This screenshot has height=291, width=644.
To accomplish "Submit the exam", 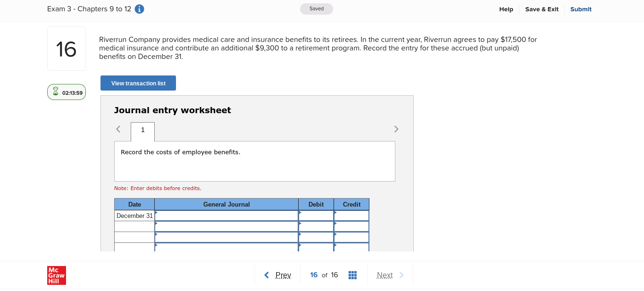I will tap(581, 9).
